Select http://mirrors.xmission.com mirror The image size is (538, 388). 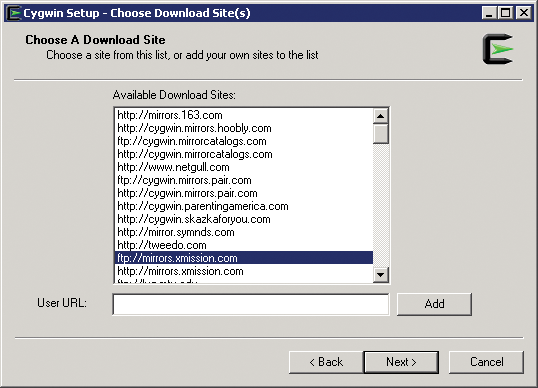click(x=244, y=271)
